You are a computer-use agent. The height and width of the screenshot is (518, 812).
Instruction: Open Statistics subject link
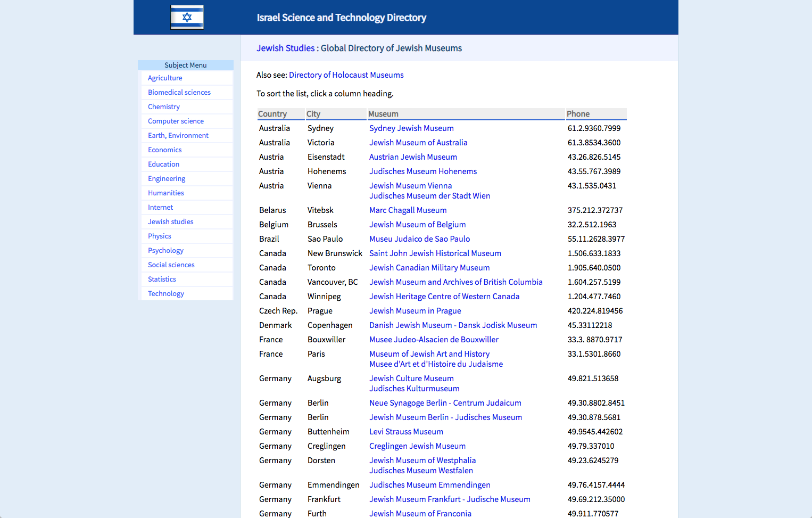(x=162, y=279)
